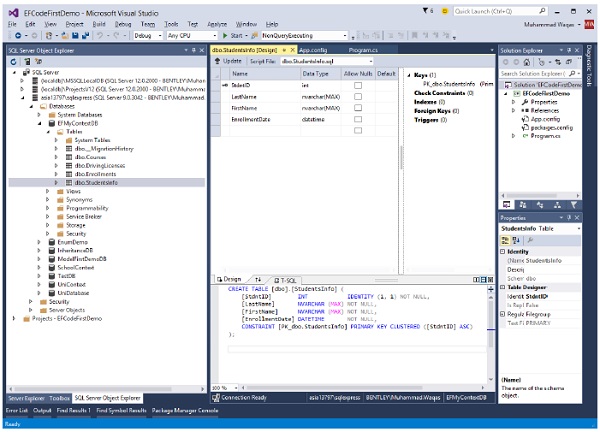Click the notifications flag icon
The width and height of the screenshot is (600, 432).
pyautogui.click(x=426, y=11)
